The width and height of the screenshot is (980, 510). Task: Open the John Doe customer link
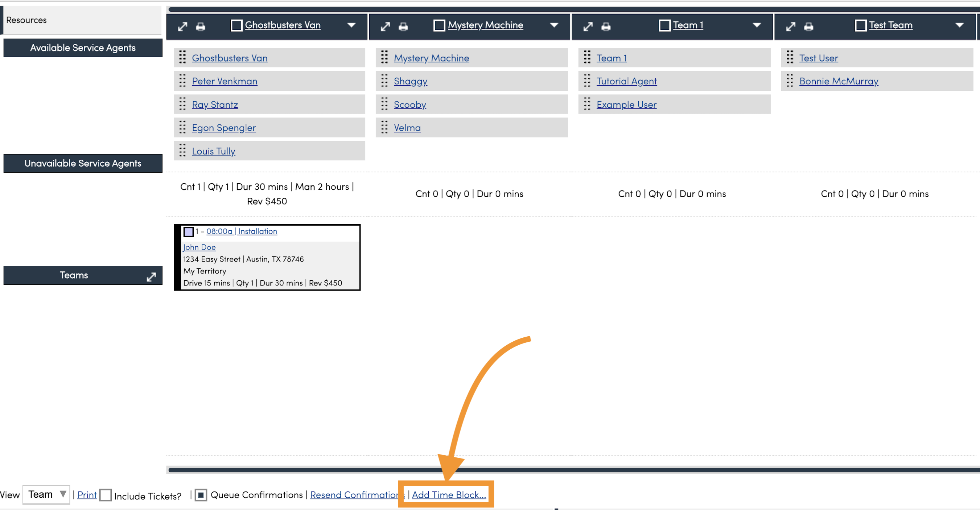pos(199,247)
